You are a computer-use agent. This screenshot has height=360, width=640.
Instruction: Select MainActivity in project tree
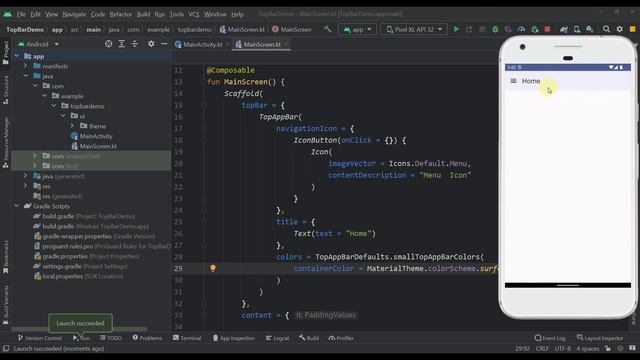click(x=92, y=136)
